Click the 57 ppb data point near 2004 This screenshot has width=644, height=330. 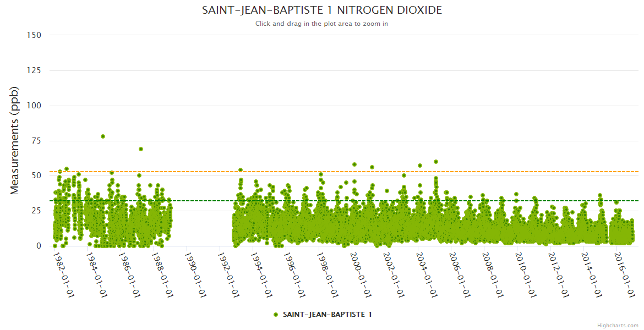pyautogui.click(x=420, y=166)
